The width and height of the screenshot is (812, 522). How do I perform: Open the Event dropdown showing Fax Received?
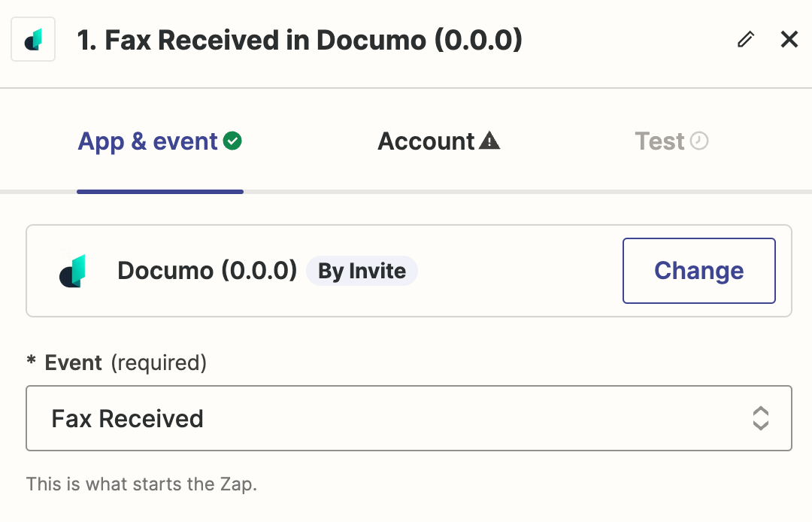pyautogui.click(x=408, y=418)
